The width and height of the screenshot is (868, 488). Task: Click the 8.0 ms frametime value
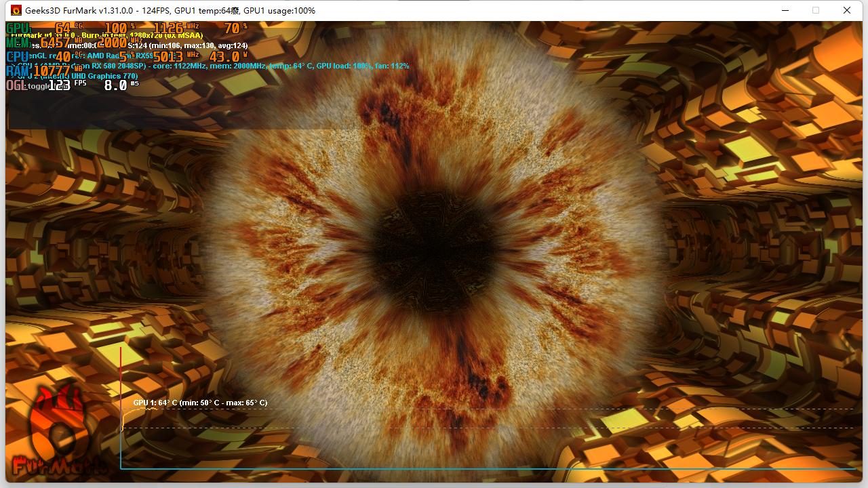click(121, 85)
